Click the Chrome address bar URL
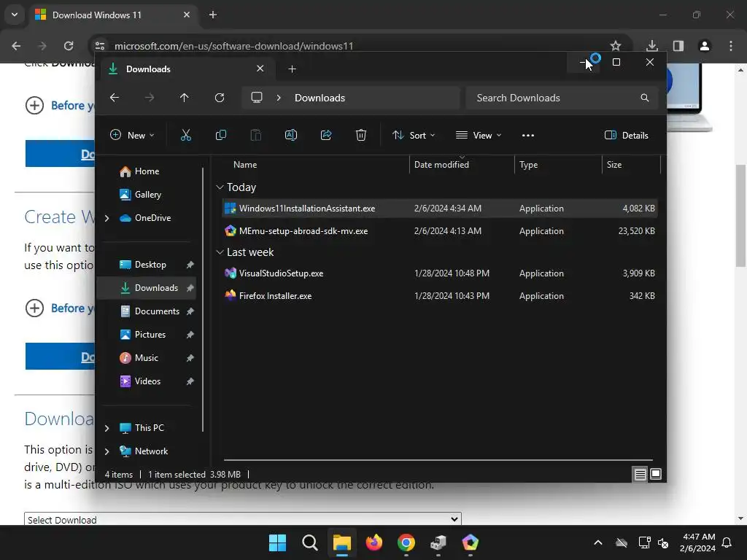This screenshot has width=747, height=560. (234, 46)
